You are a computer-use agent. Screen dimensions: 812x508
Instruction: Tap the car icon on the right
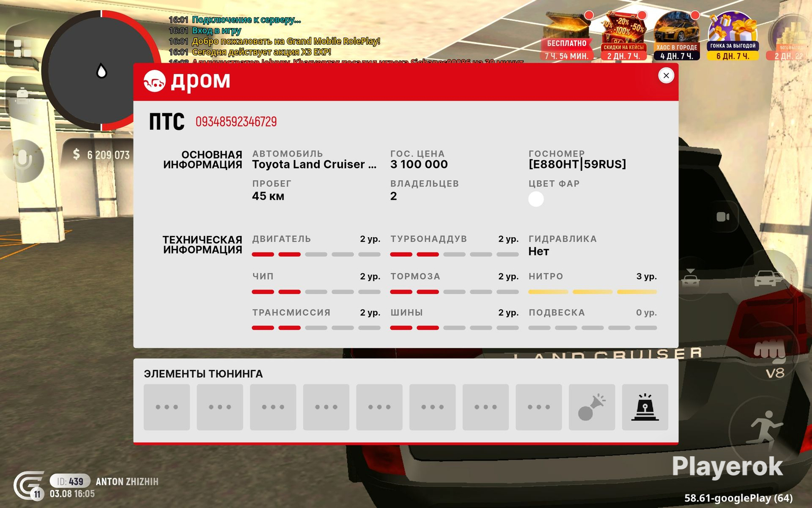coord(769,278)
